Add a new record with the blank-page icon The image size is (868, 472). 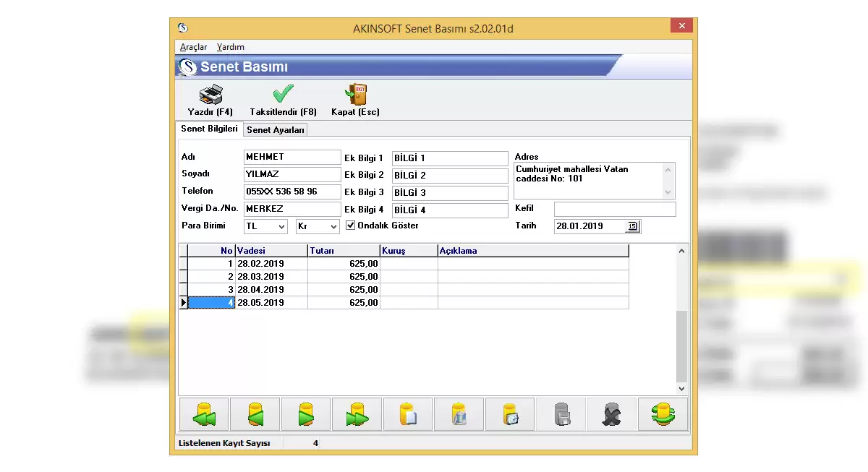(x=408, y=415)
